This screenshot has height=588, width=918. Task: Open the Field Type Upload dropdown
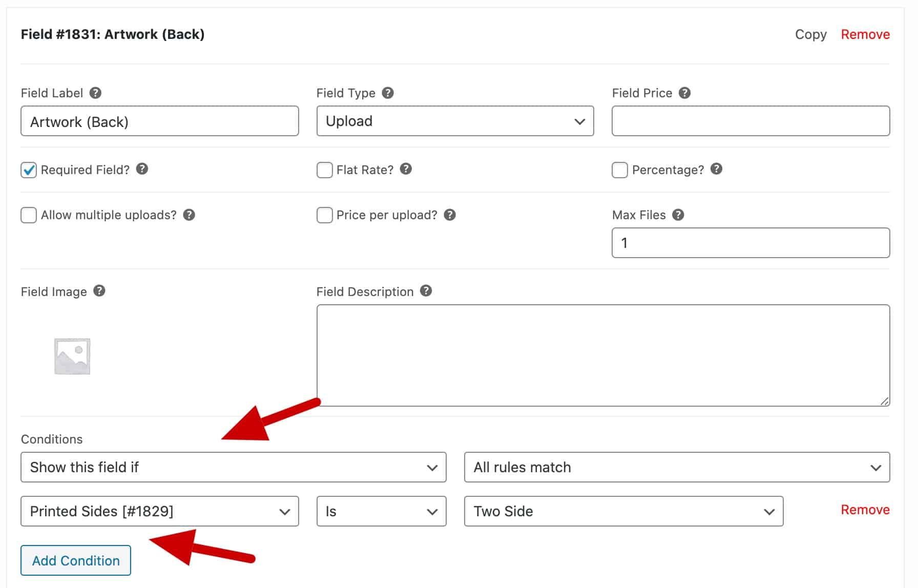pos(455,121)
